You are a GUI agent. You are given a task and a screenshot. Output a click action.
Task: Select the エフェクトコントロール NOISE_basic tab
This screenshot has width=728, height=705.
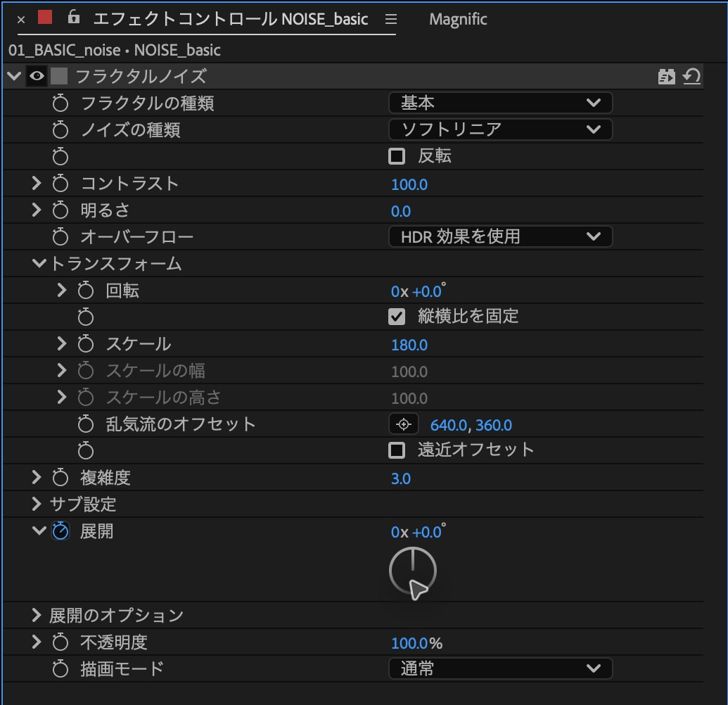(231, 19)
